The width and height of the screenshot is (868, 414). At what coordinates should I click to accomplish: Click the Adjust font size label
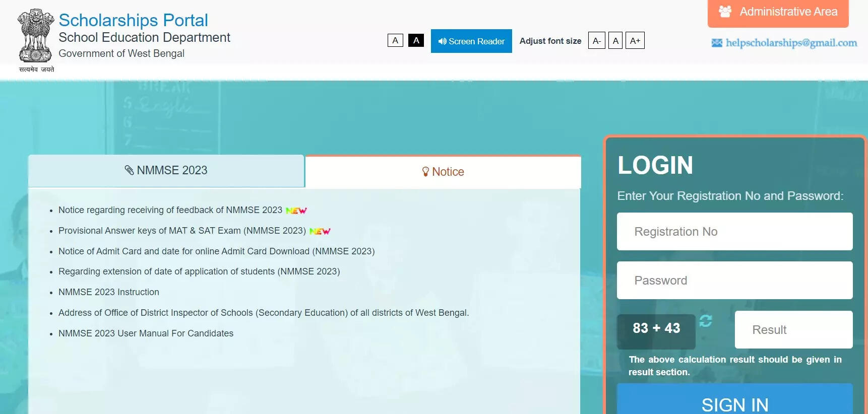550,41
